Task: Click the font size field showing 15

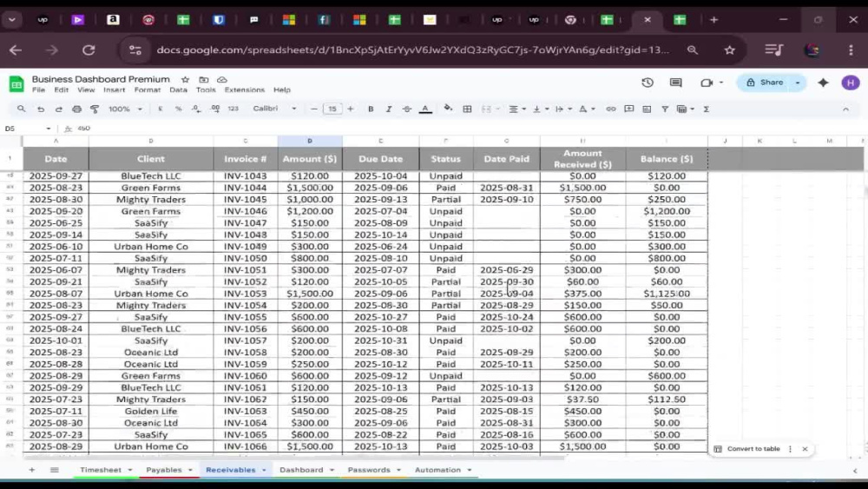Action: (x=332, y=109)
